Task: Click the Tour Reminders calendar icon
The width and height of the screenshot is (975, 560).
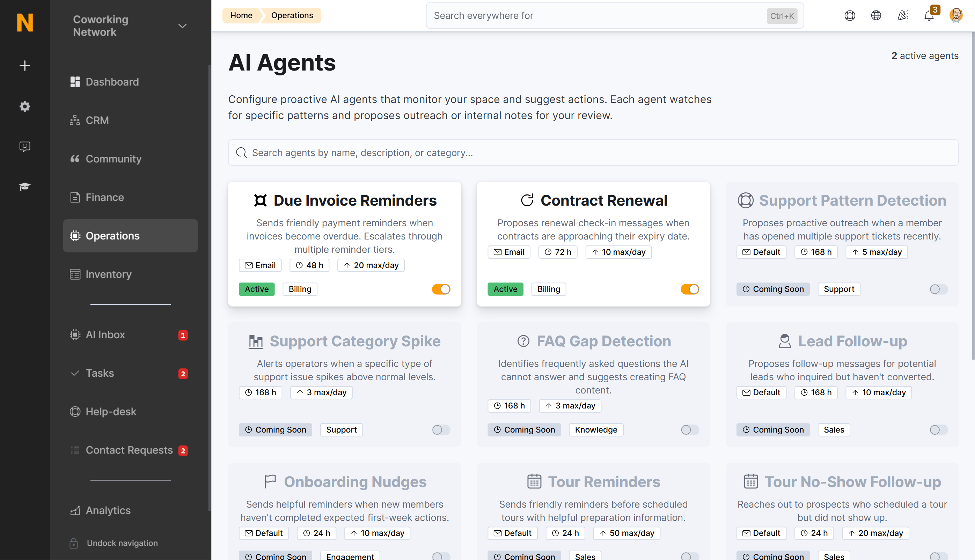Action: [534, 482]
